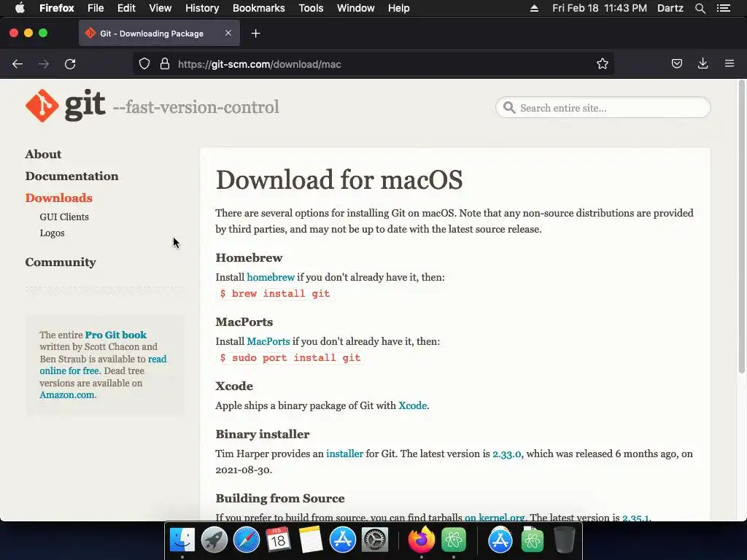Click the git logo in the page header
747x560 pixels.
tap(65, 106)
